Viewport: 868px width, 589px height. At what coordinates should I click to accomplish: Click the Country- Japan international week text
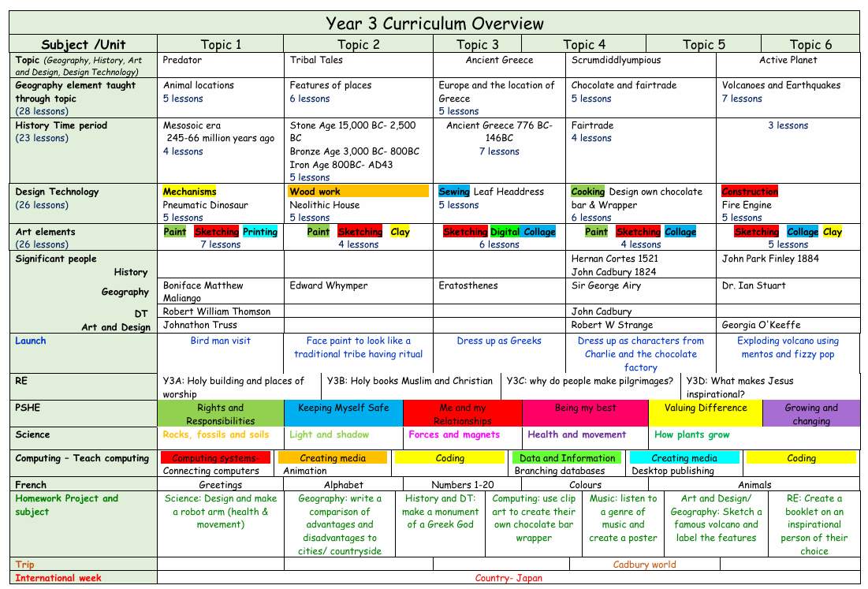point(509,578)
